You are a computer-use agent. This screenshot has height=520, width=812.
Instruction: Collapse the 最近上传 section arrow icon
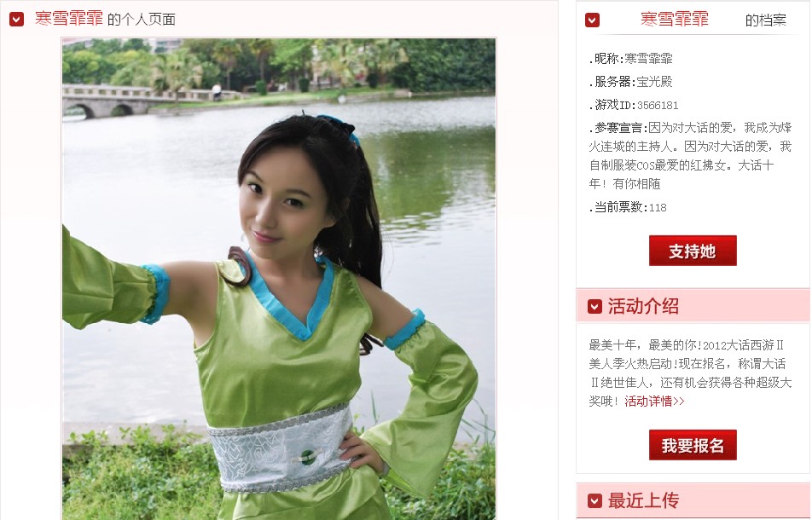click(x=594, y=500)
